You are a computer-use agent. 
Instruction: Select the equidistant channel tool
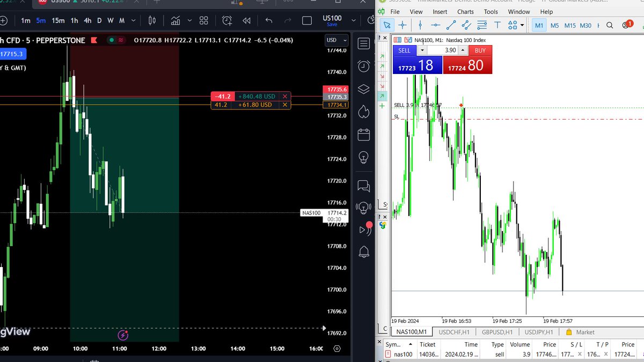(466, 25)
